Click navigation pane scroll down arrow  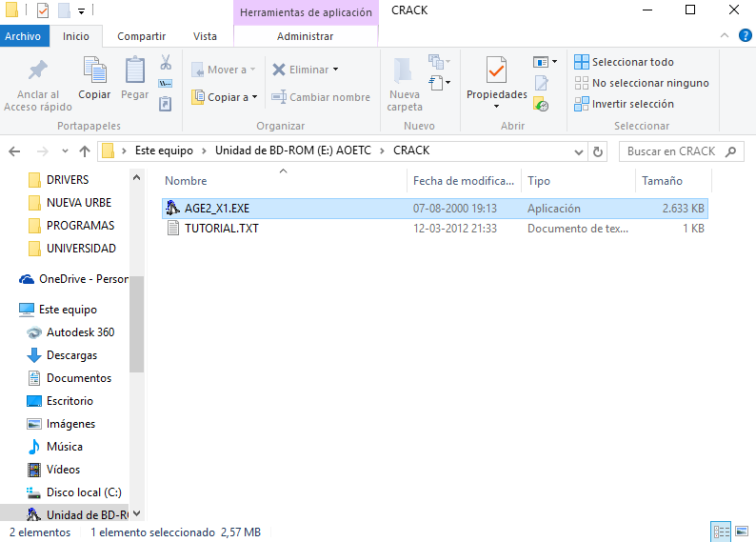click(x=136, y=514)
